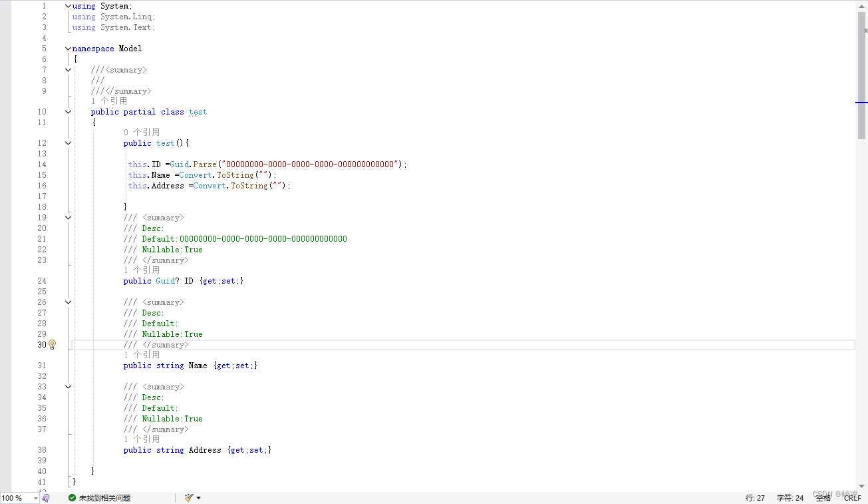Click the 0 个引用 CodeLens above the constructor

tap(141, 132)
